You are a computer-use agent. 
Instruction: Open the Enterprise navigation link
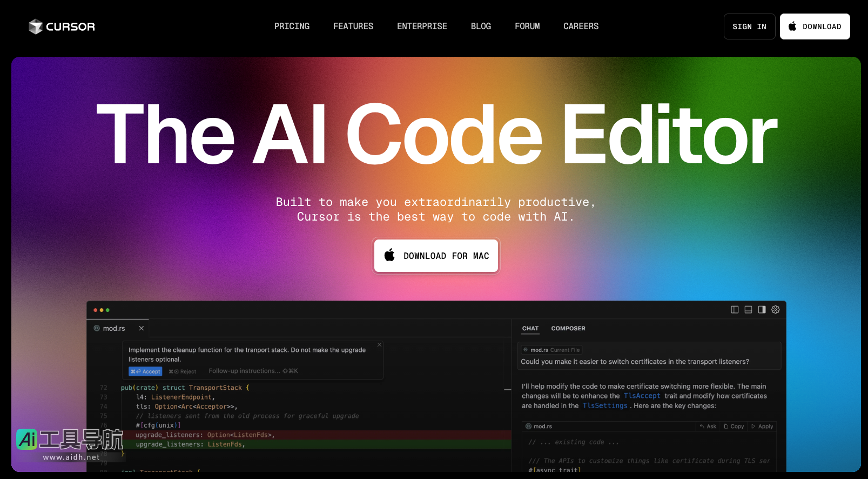(422, 26)
